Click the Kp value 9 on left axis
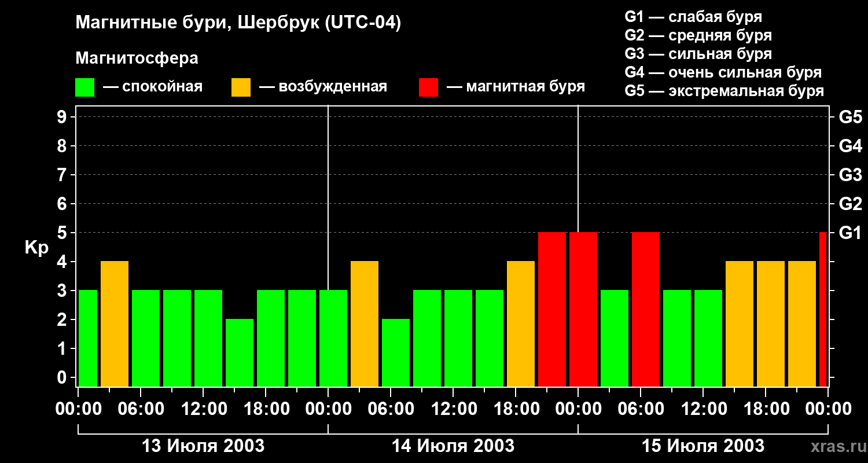This screenshot has width=868, height=463. [x=63, y=117]
